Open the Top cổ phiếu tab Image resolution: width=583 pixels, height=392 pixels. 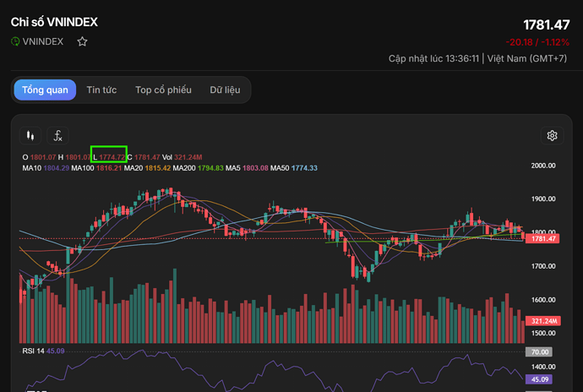click(x=163, y=90)
